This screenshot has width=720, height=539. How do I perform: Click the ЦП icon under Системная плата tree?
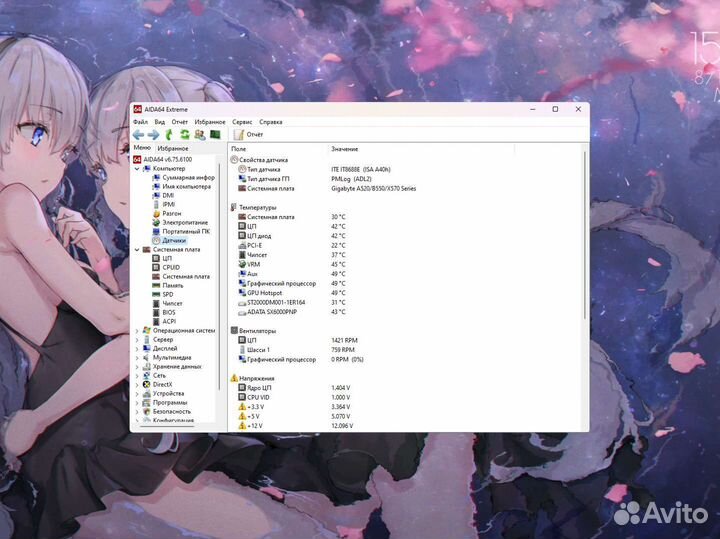click(x=156, y=258)
